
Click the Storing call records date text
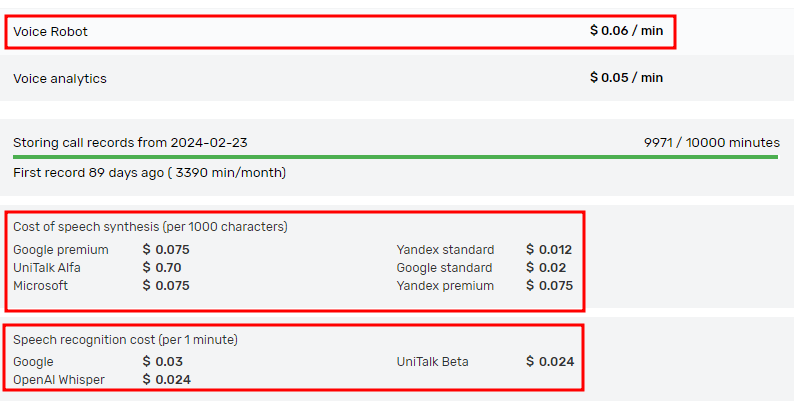(130, 143)
